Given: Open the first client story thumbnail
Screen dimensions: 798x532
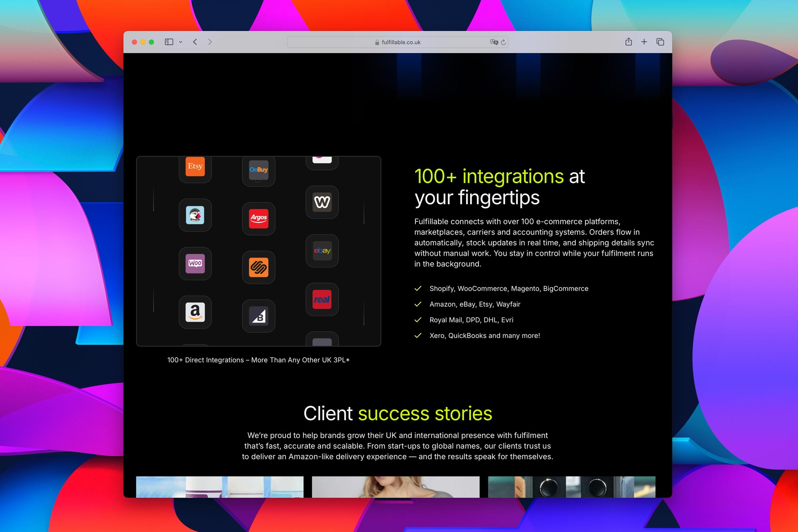Looking at the screenshot, I should [220, 487].
